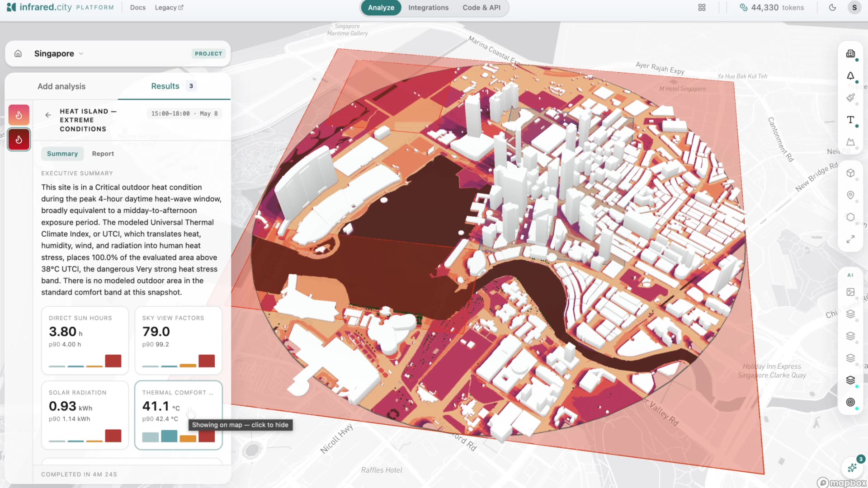Viewport: 868px width, 488px height.
Task: Go to the home icon beside Singapore
Action: click(18, 53)
